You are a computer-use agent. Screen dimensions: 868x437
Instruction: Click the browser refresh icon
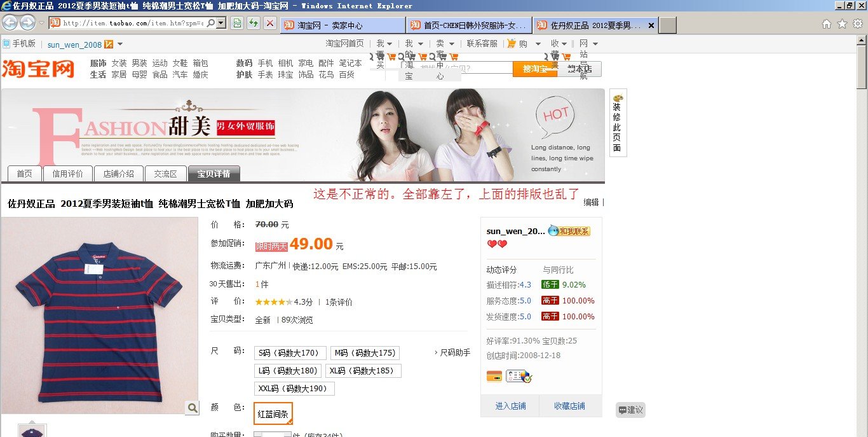[254, 24]
